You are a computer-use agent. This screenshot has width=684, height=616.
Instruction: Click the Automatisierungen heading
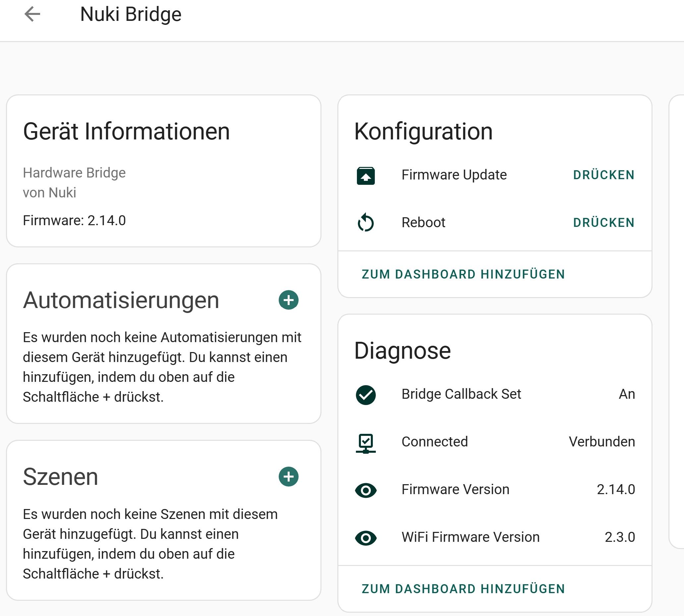[x=121, y=301]
